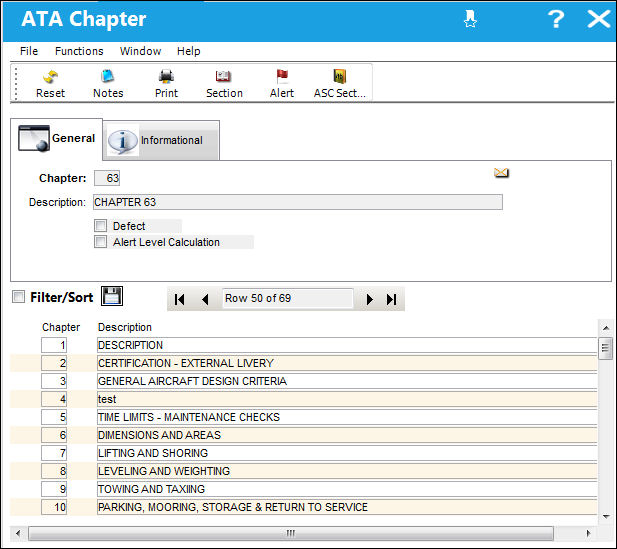
Task: Toggle the Defect checkbox
Action: [x=101, y=226]
